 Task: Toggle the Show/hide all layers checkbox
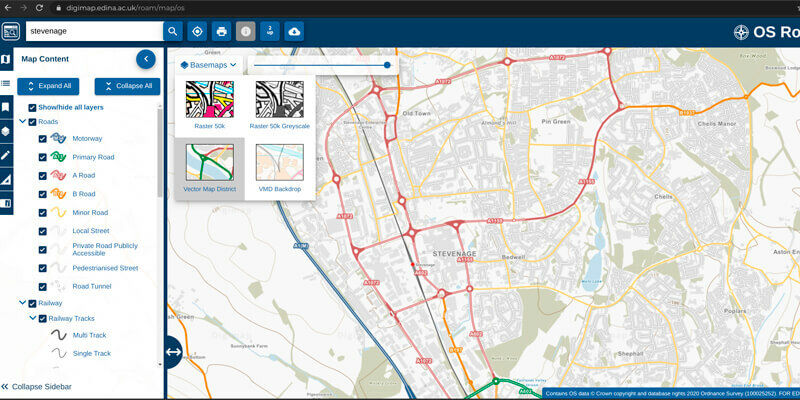[x=33, y=108]
